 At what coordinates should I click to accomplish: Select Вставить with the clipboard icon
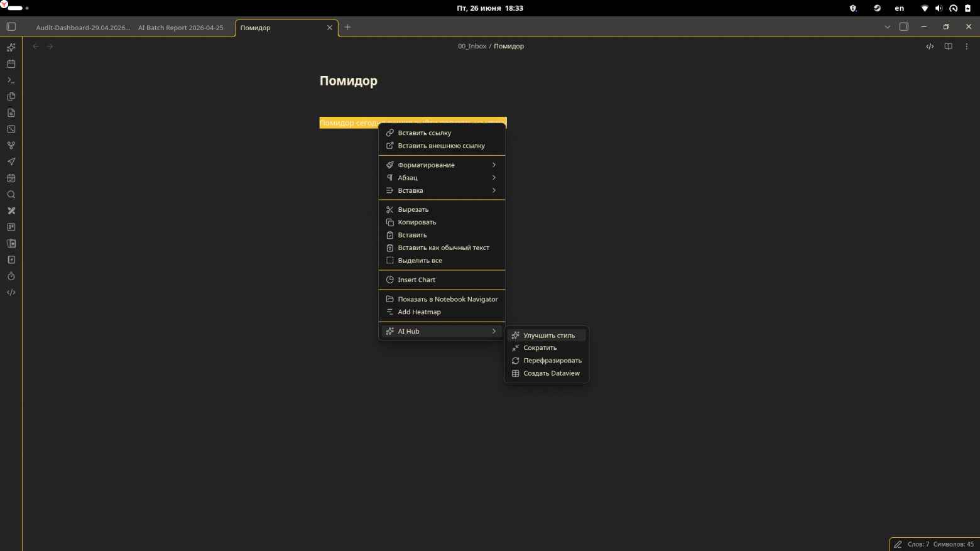click(442, 235)
